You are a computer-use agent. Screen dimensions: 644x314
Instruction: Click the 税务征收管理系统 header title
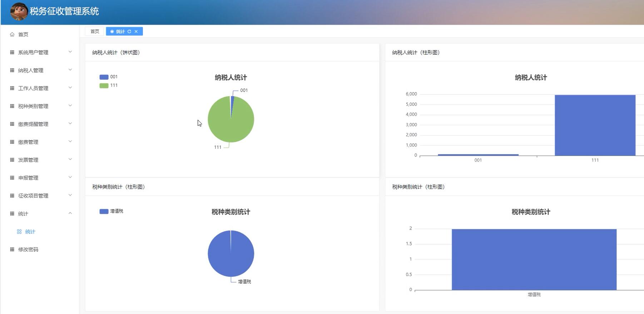[x=64, y=11]
